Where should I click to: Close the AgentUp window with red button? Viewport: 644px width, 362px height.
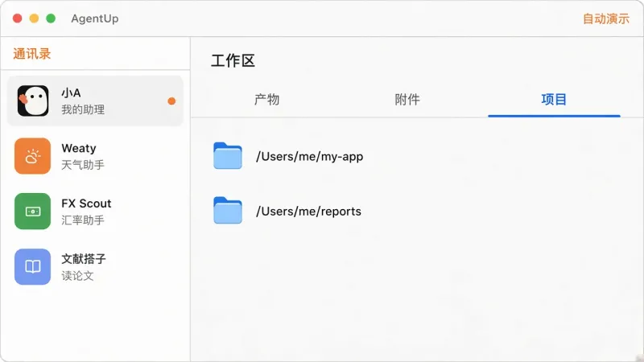click(17, 19)
